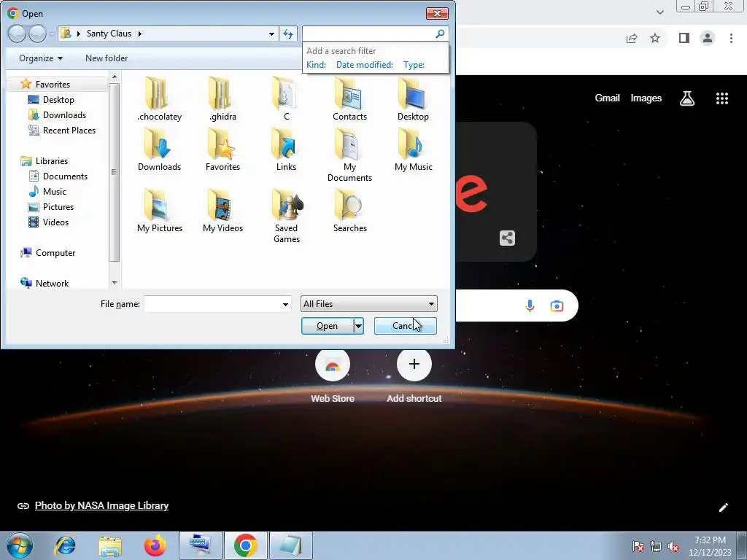The width and height of the screenshot is (747, 560).
Task: Select the My Videos folder
Action: 222,211
